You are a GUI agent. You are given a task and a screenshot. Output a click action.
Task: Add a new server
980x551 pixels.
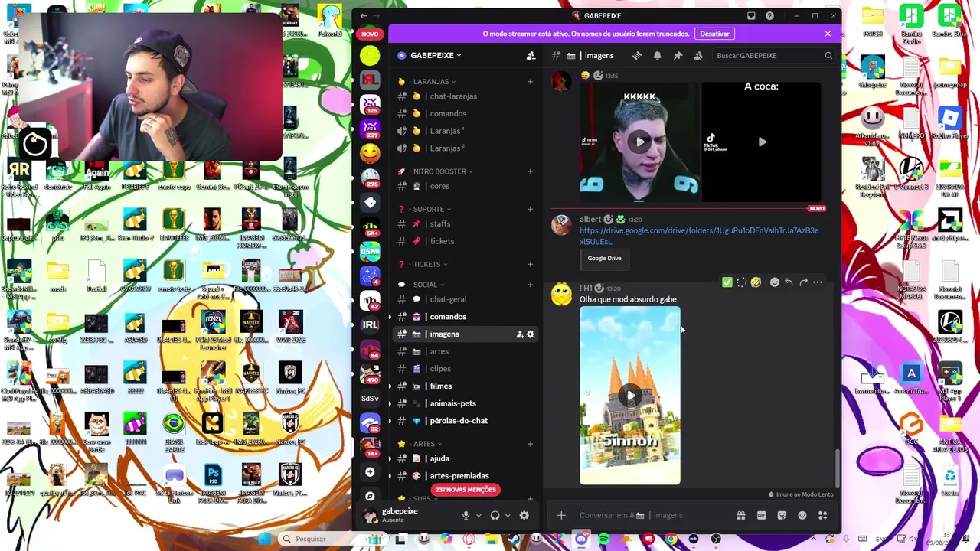pos(370,471)
